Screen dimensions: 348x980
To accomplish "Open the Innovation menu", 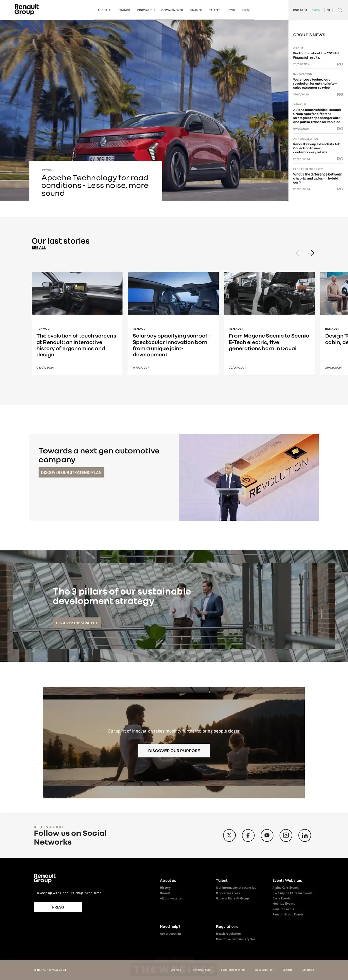I will (145, 10).
